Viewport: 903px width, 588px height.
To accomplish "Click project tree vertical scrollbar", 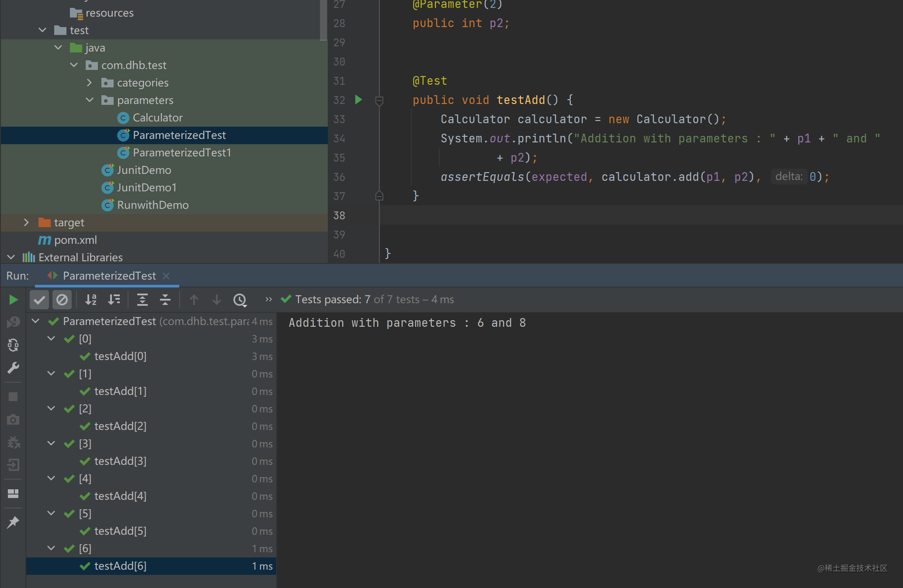I will point(323,20).
